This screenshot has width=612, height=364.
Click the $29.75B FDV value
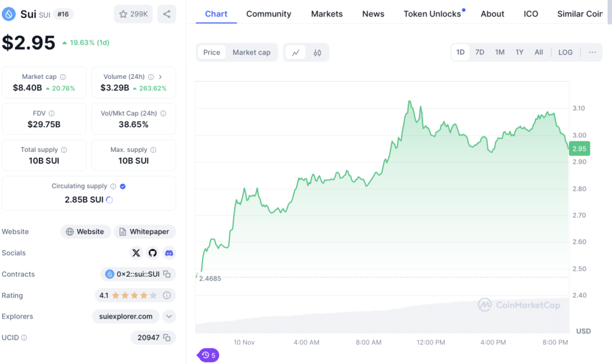click(44, 124)
